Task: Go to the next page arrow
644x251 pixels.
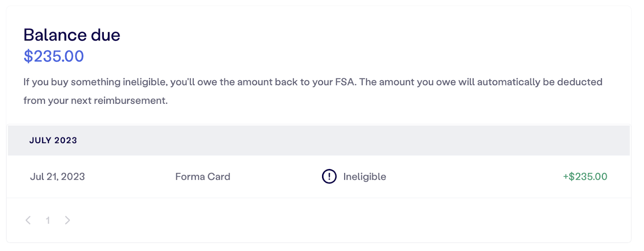Action: [67, 220]
